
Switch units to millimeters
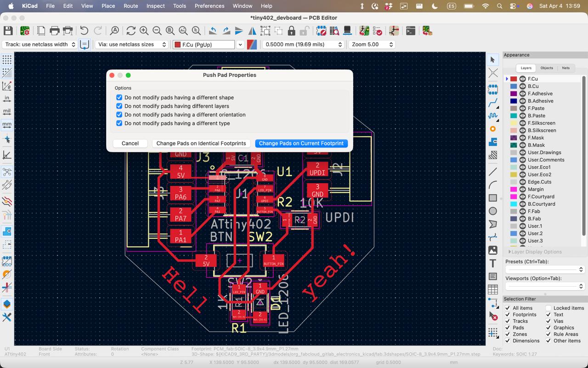[x=6, y=124]
